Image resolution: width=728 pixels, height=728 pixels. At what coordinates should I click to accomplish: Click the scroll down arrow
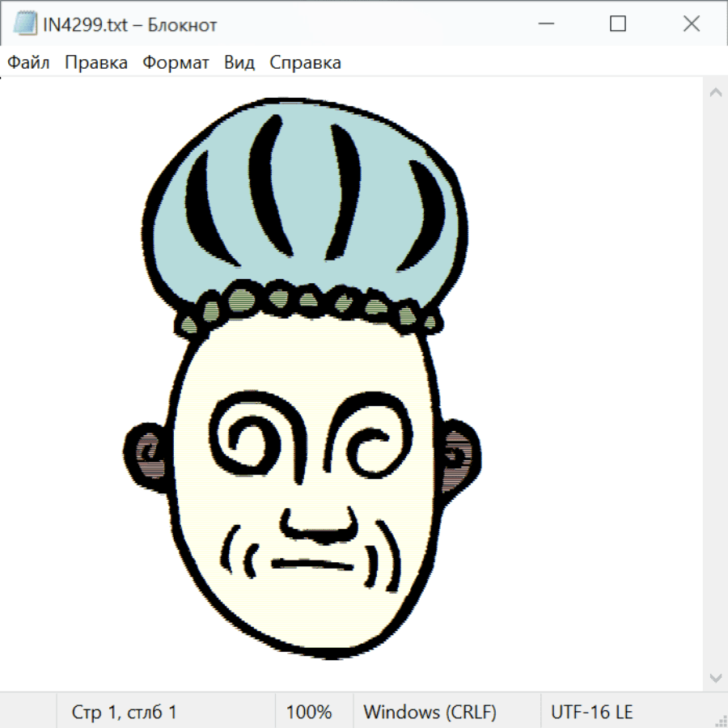click(x=715, y=676)
